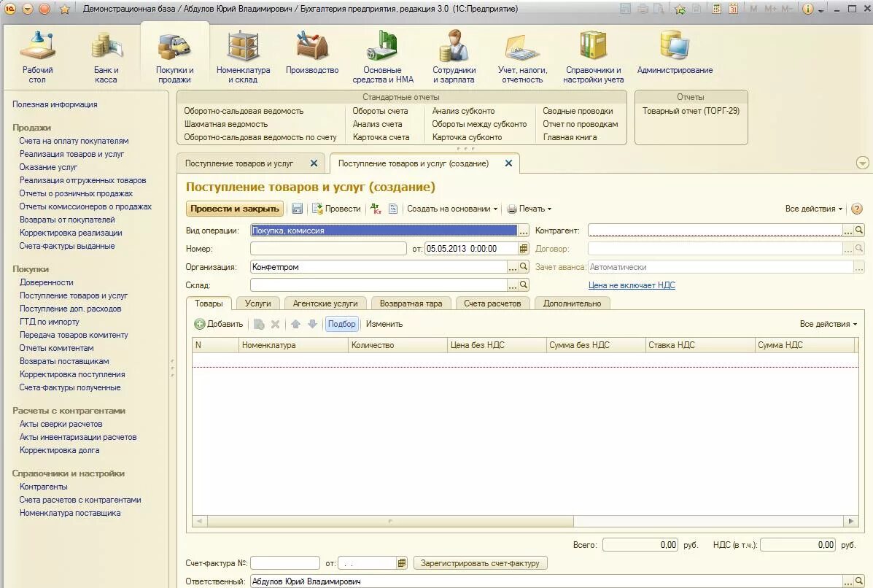The image size is (873, 588).
Task: Open Основные средства и НМА section
Action: (382, 58)
